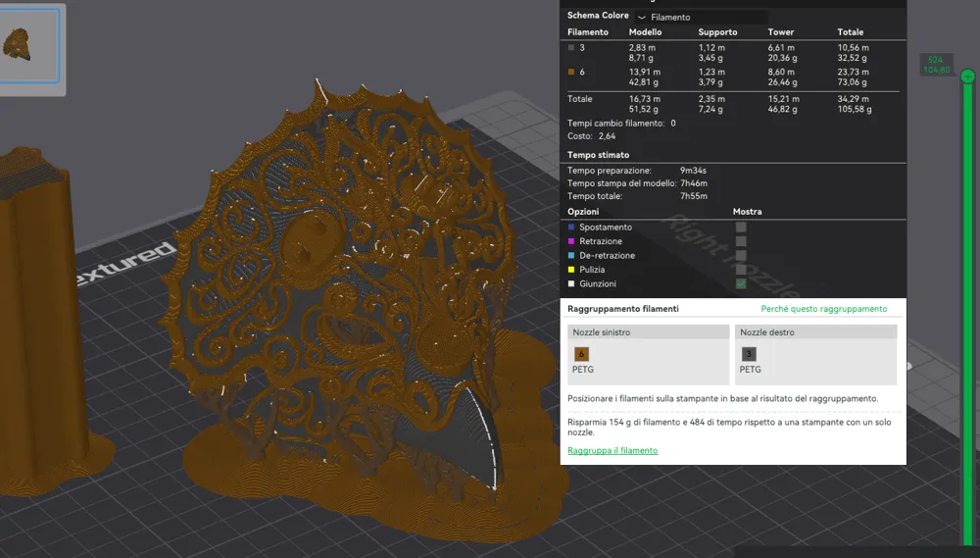Open the Perché questo raggruppamento link
The image size is (980, 558).
pyautogui.click(x=824, y=308)
